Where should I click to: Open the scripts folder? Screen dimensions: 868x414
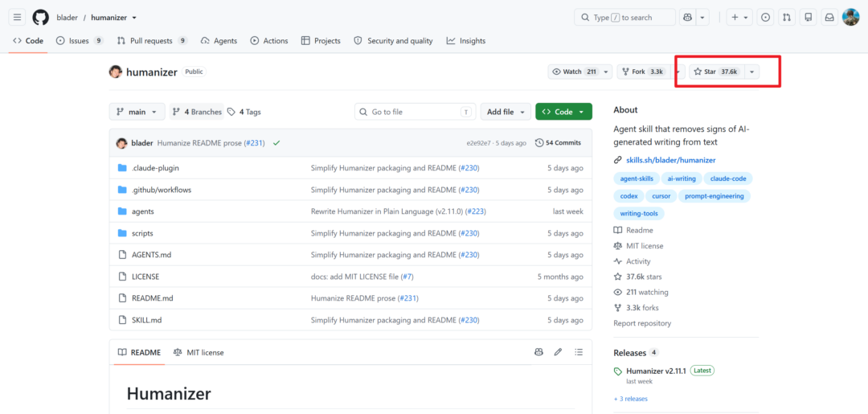(142, 233)
